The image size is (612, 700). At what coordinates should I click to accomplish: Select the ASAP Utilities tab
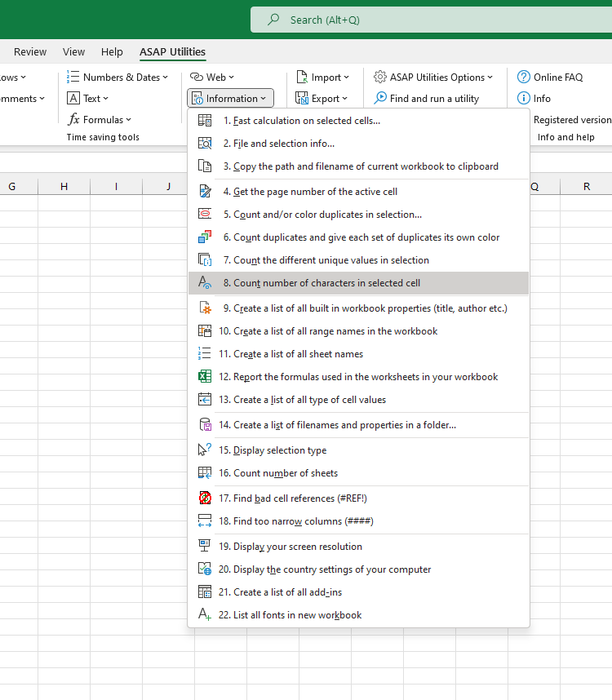pyautogui.click(x=172, y=51)
